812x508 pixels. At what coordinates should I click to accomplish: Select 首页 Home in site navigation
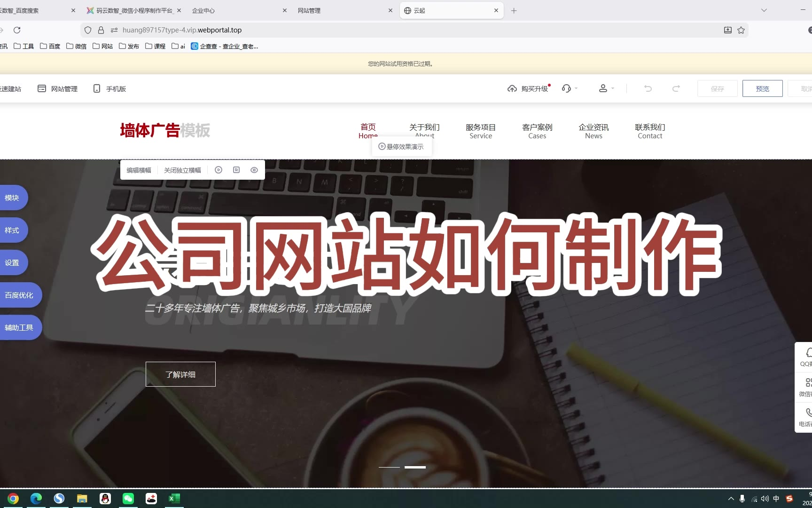[368, 131]
